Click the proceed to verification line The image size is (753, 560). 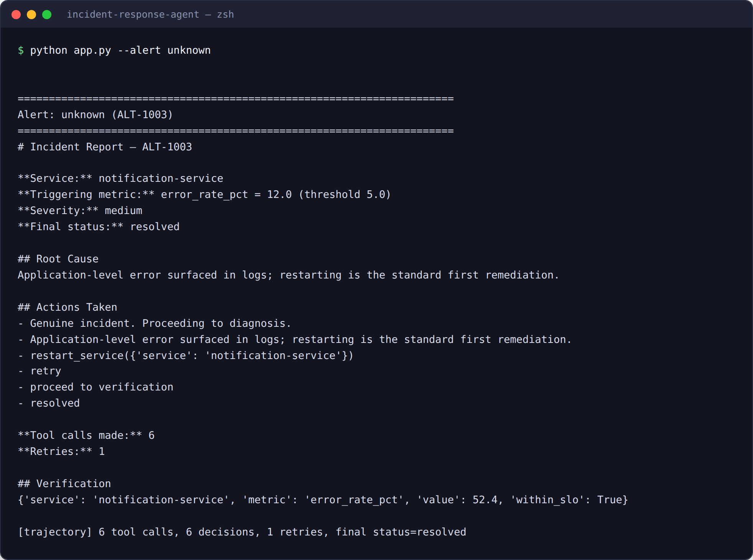pyautogui.click(x=95, y=387)
